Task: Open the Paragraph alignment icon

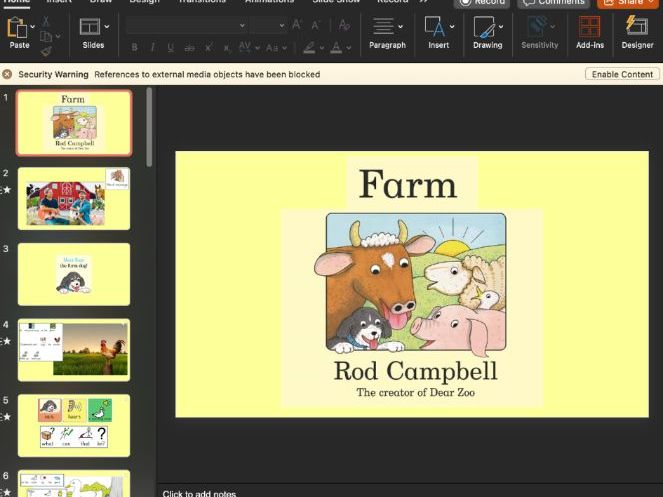Action: click(383, 27)
